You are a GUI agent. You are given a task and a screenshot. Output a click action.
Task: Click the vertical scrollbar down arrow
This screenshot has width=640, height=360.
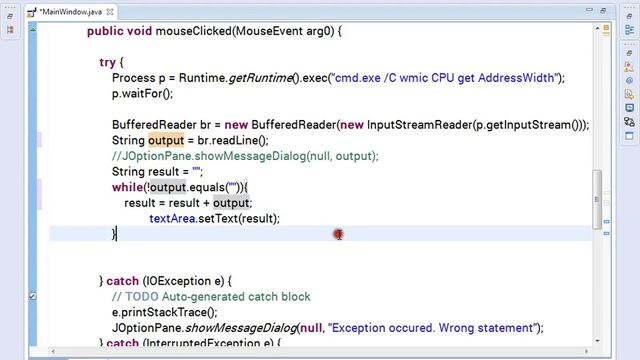597,341
